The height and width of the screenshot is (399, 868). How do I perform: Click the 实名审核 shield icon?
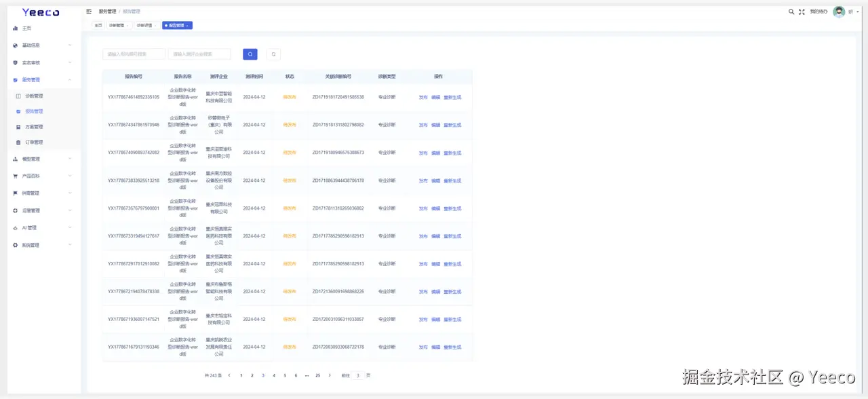(x=16, y=62)
